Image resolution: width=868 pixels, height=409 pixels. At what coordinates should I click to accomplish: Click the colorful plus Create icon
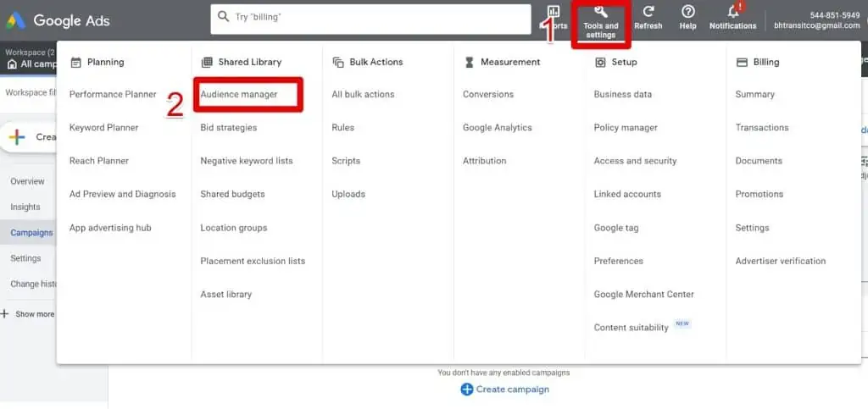coord(17,137)
